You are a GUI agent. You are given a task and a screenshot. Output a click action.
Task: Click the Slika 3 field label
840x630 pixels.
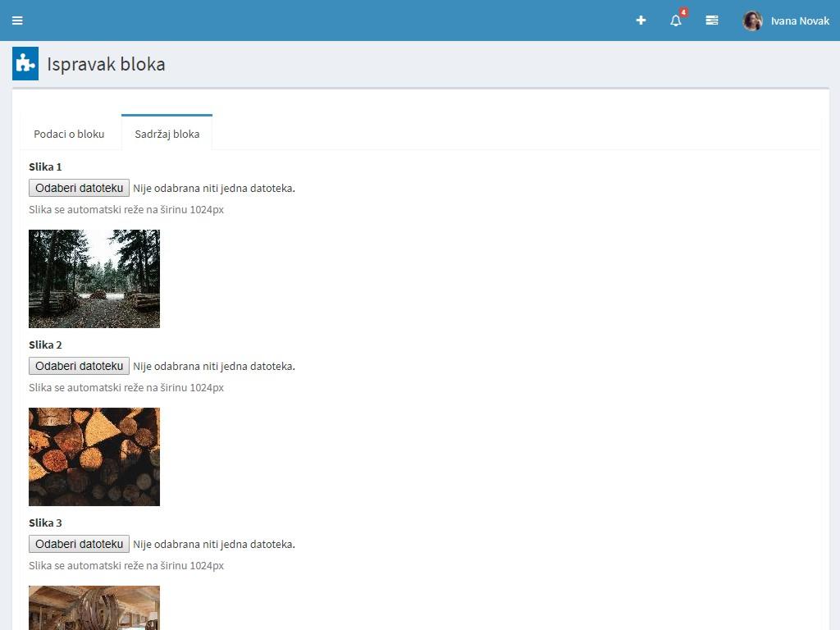45,523
